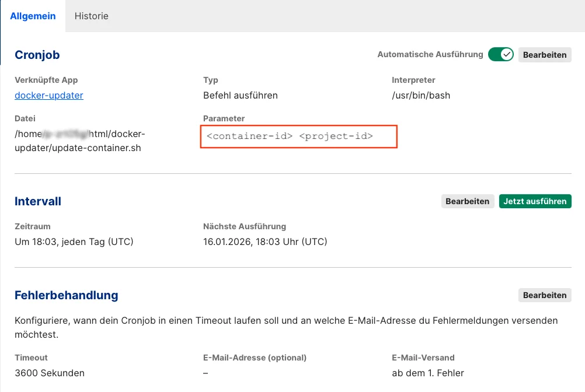Click the checkmark icon inside the green toggle
The height and width of the screenshot is (392, 585).
coord(507,54)
